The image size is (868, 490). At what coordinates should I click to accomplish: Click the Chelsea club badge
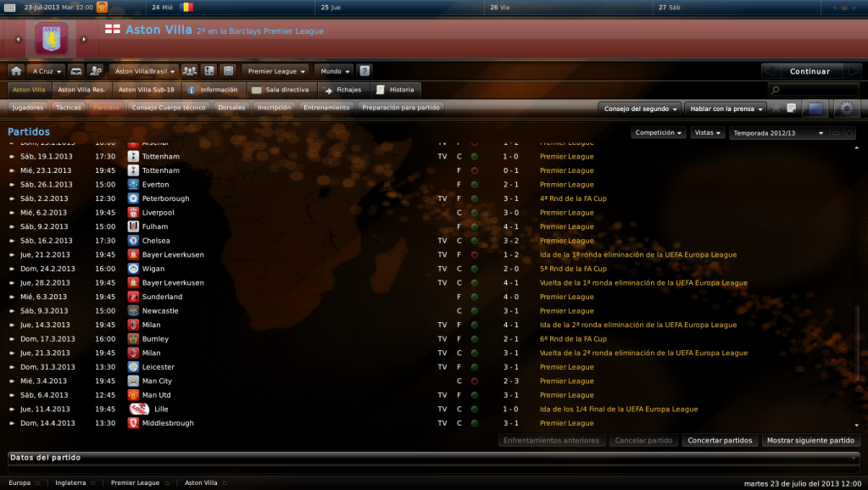[133, 241]
